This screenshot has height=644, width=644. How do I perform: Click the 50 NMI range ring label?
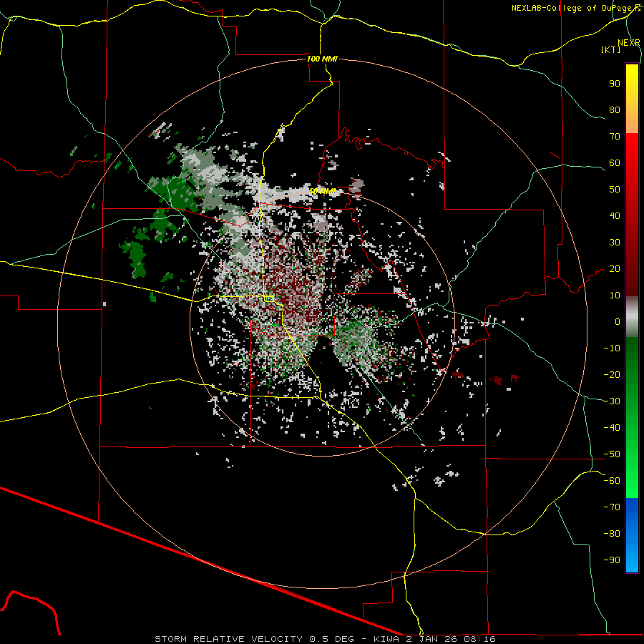coord(323,191)
